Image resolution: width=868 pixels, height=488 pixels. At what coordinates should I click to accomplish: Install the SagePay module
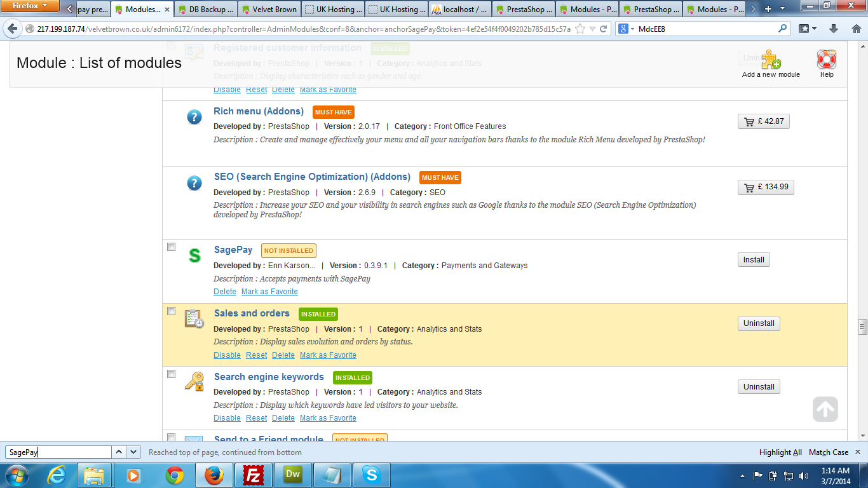754,260
